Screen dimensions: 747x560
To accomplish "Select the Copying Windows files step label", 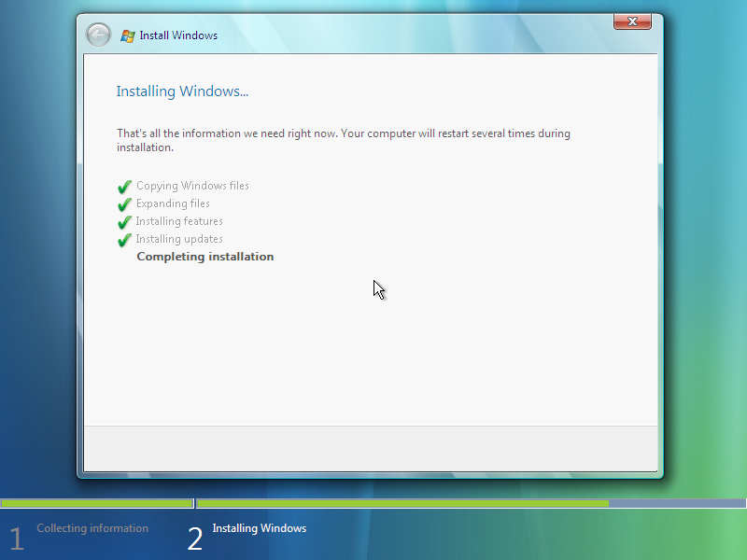I will (x=192, y=186).
